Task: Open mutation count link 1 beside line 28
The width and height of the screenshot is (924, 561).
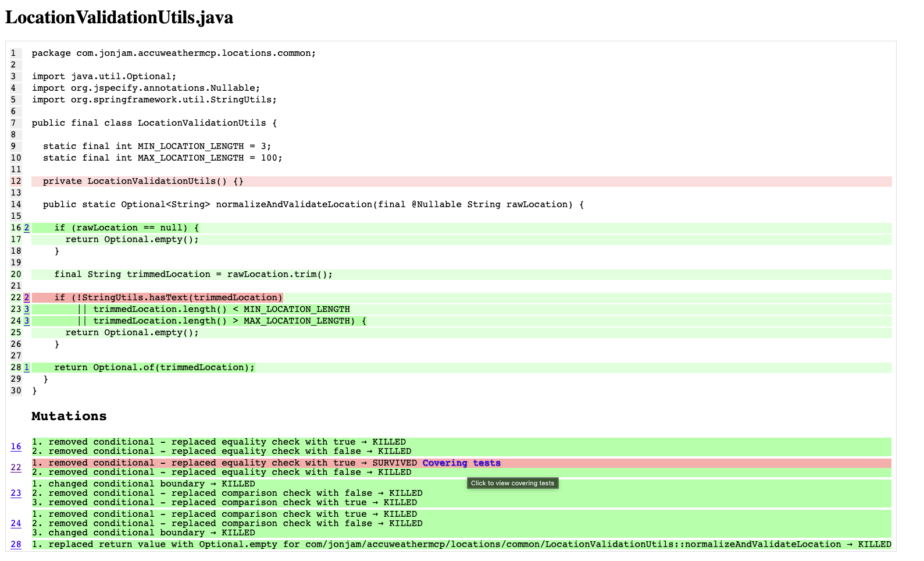Action: (x=27, y=368)
